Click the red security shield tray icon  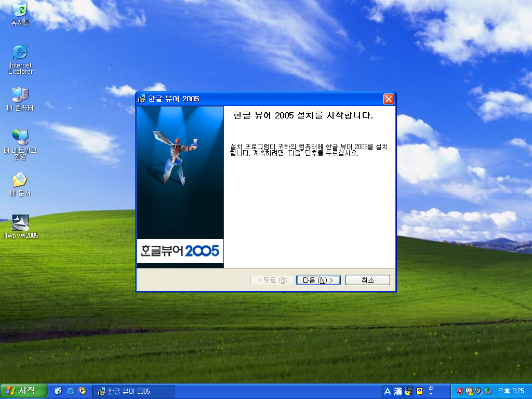pyautogui.click(x=460, y=391)
